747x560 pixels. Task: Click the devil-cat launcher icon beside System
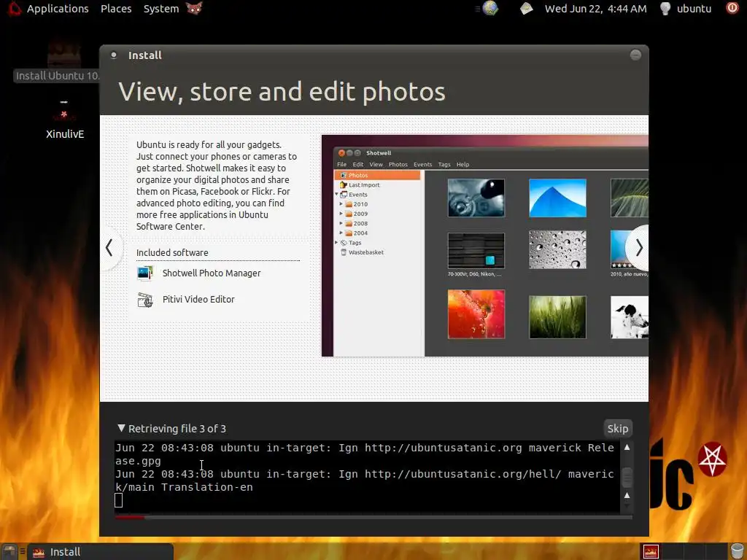click(194, 8)
